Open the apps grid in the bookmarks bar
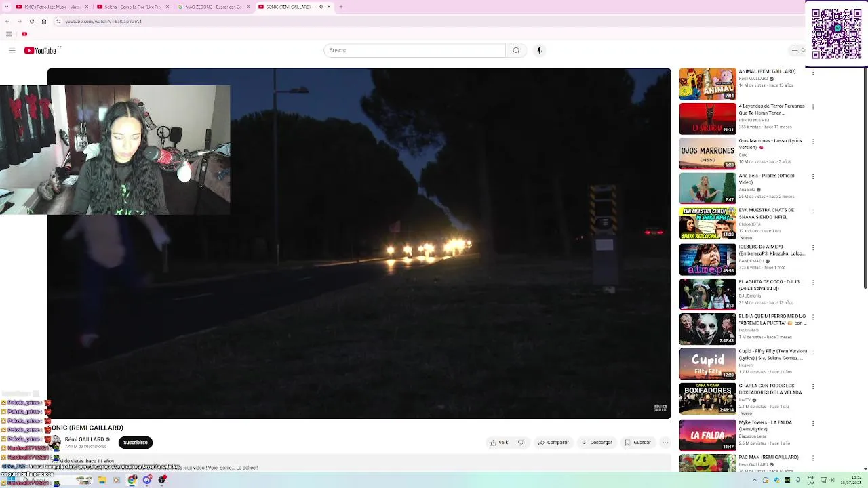Screen dimensions: 868x488 point(9,34)
